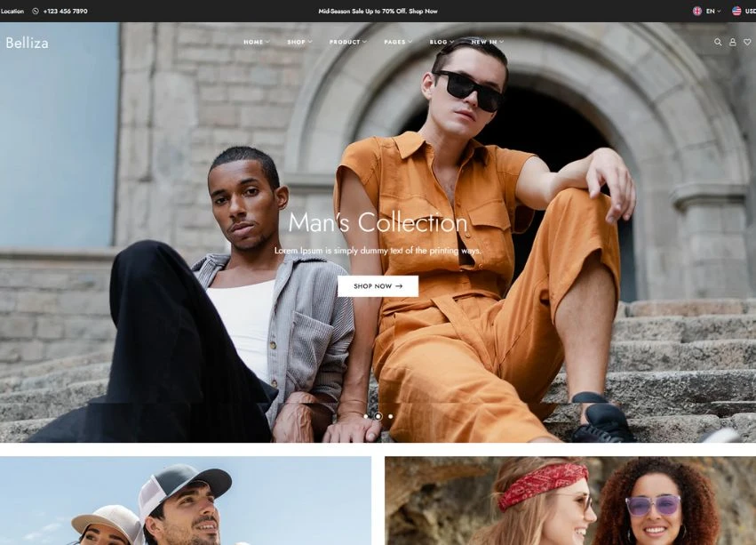Click the phone icon beside +123 456 7890

tap(36, 12)
